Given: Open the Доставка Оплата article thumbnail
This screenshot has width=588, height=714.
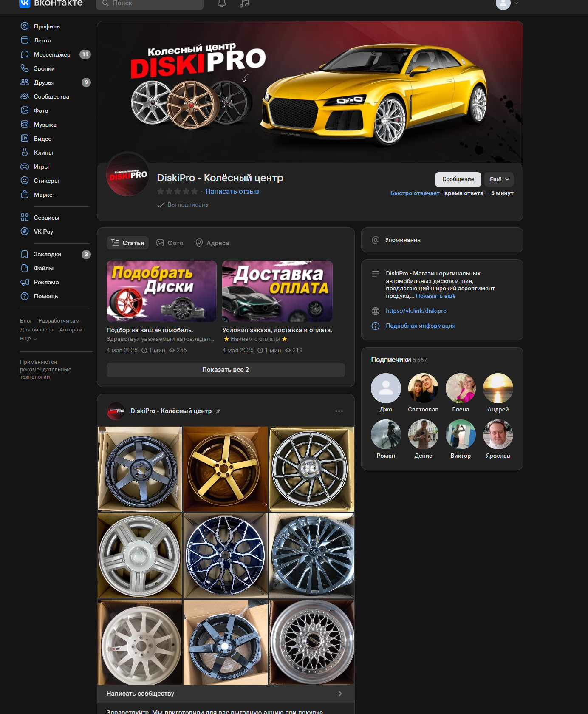Looking at the screenshot, I should [277, 291].
